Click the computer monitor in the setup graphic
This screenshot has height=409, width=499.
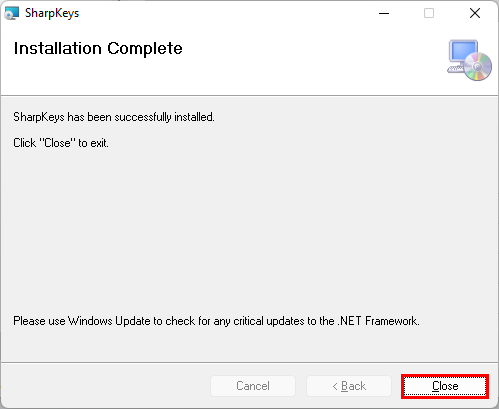pyautogui.click(x=464, y=52)
